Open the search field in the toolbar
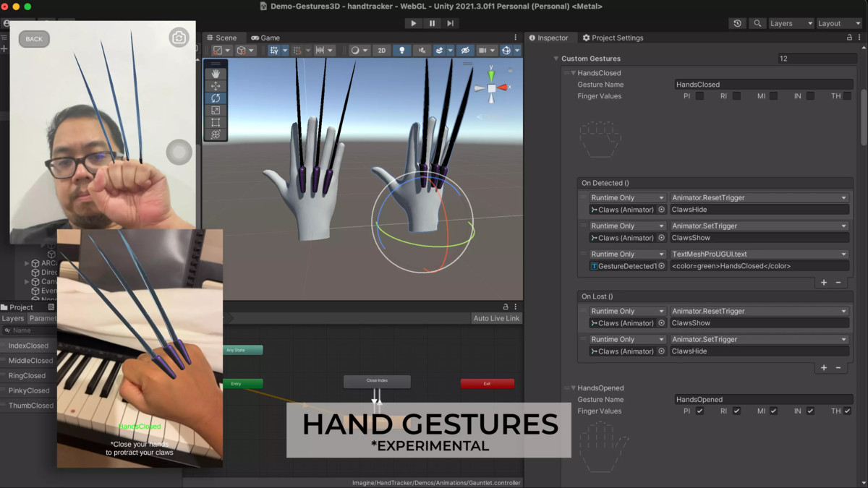Screen dimensions: 868x488 tap(757, 23)
